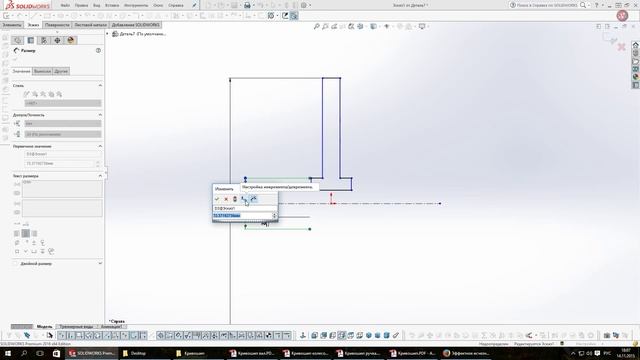Cancel the Modify dialog with red X
The width and height of the screenshot is (640, 360).
[226, 199]
